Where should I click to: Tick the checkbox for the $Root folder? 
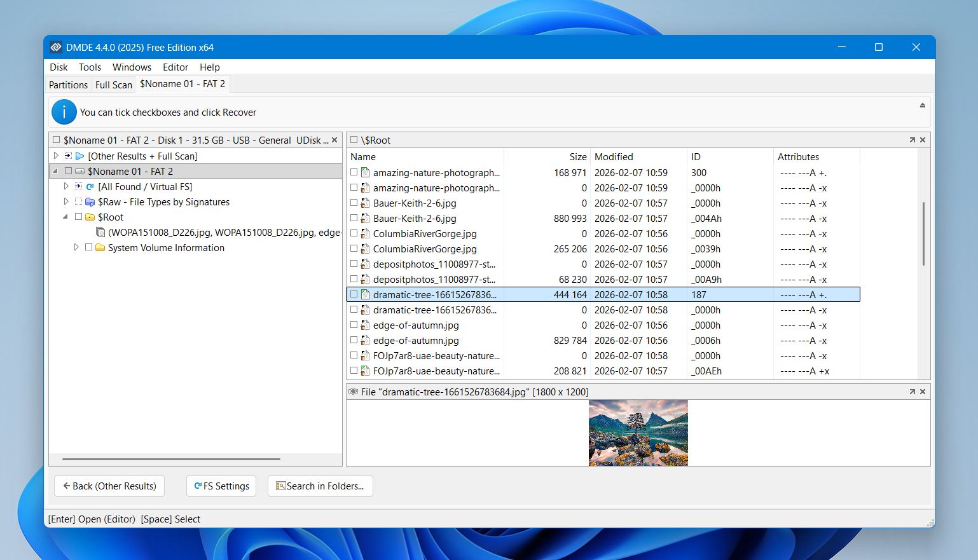pyautogui.click(x=79, y=217)
